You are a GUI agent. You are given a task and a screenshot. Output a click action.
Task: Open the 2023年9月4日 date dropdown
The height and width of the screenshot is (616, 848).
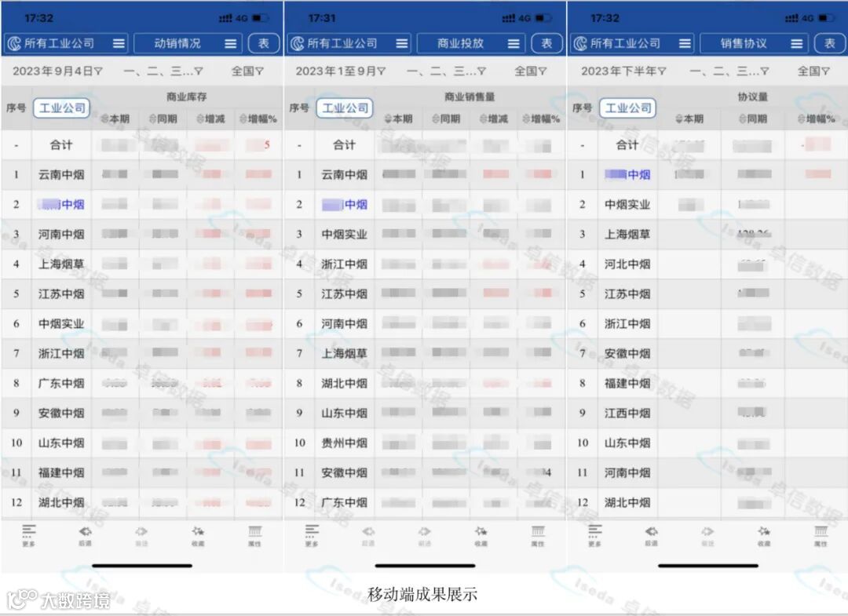tap(45, 70)
